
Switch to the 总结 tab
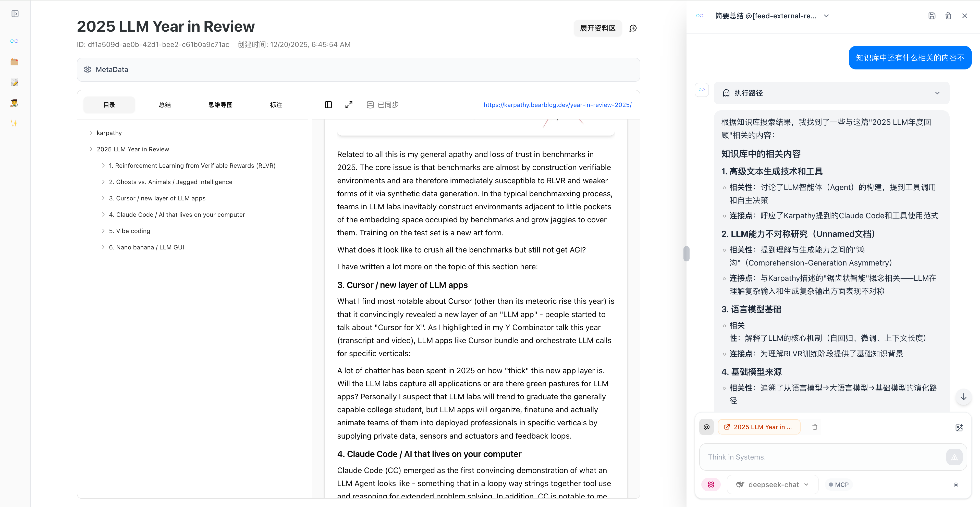tap(165, 105)
